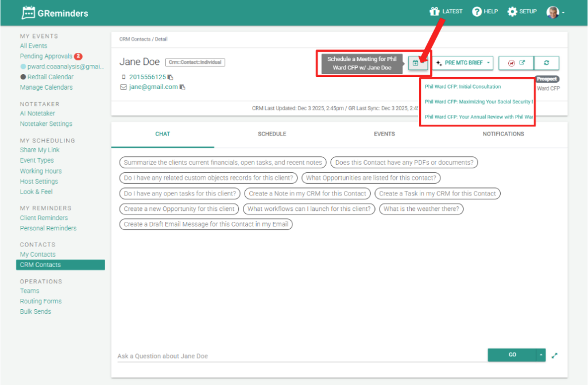Open SETUP gear icon
This screenshot has height=385, width=588.
512,11
